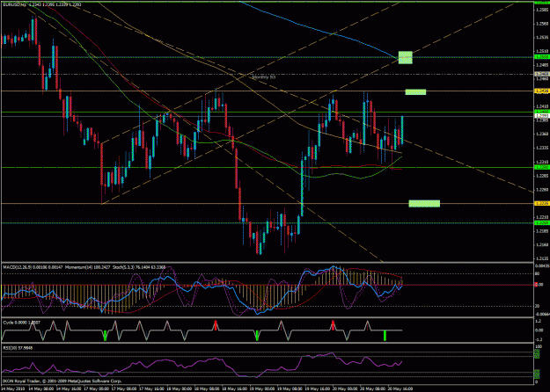This screenshot has width=550, height=392.
Task: Click the 1.2160 price axis value
Action: (540, 245)
